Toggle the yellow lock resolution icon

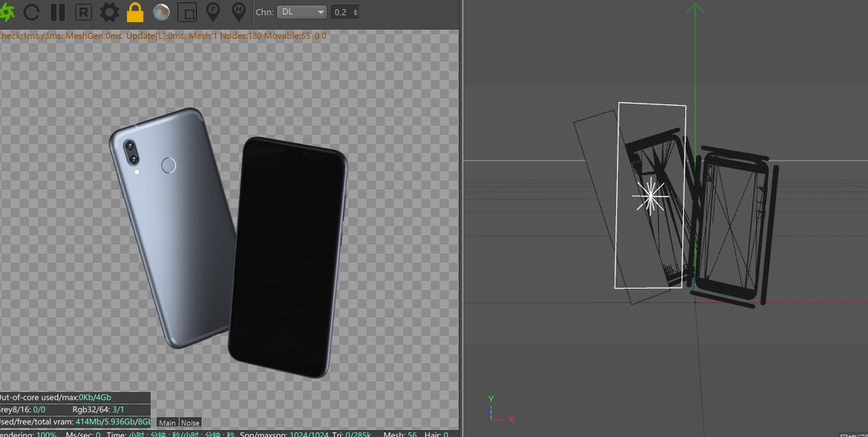coord(135,12)
